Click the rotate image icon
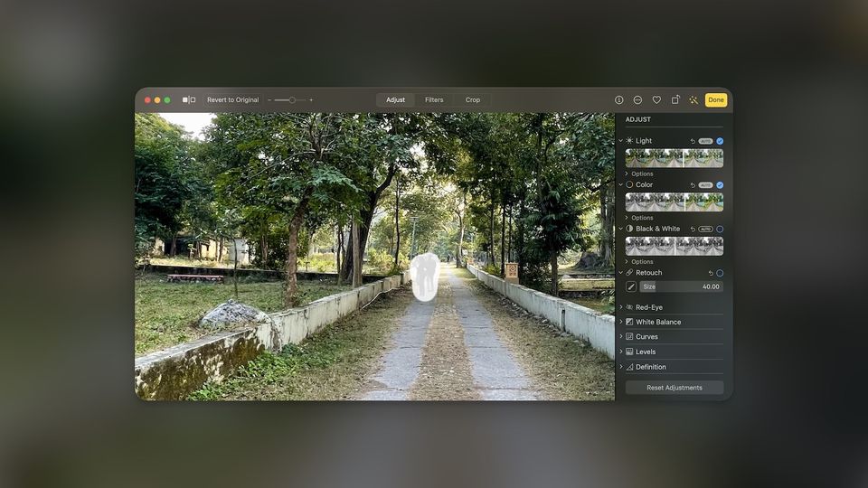 (x=675, y=100)
